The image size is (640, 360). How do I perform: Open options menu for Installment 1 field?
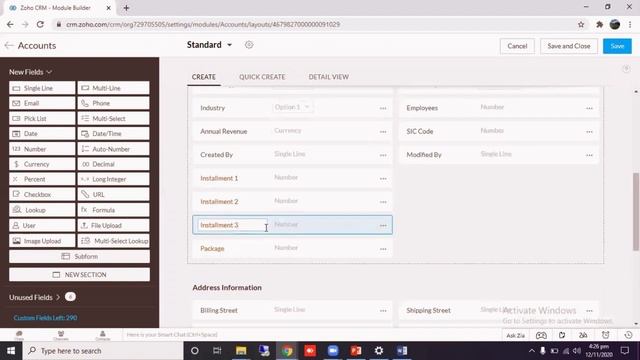tap(383, 178)
